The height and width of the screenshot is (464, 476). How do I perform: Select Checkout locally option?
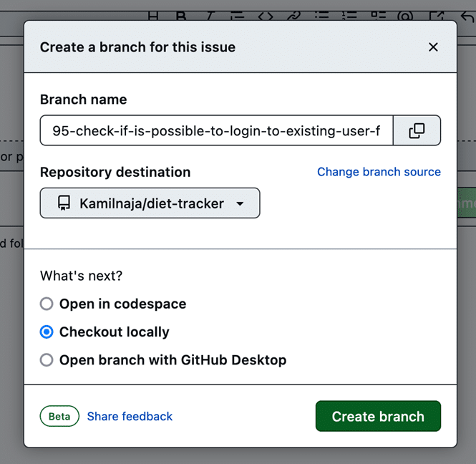click(47, 332)
